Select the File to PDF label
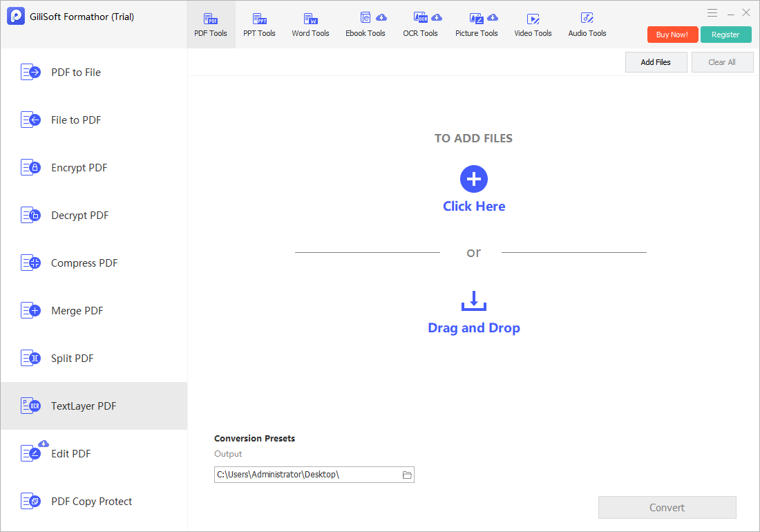Screen dimensions: 760x532 pos(76,120)
